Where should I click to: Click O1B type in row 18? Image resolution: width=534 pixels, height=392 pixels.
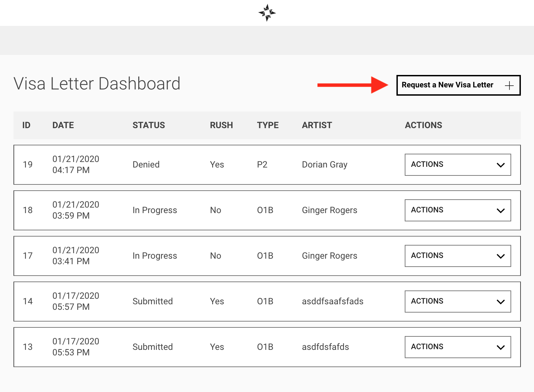click(265, 210)
